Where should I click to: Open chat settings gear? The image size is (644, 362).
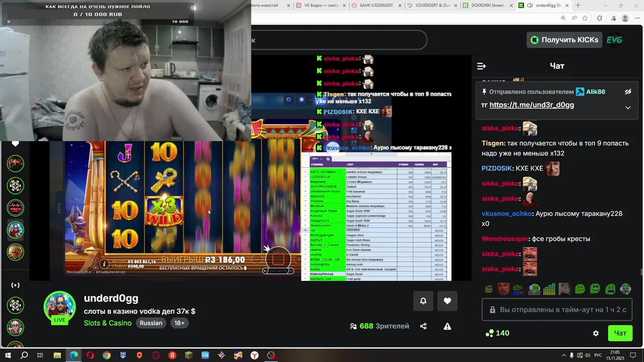pos(596,333)
